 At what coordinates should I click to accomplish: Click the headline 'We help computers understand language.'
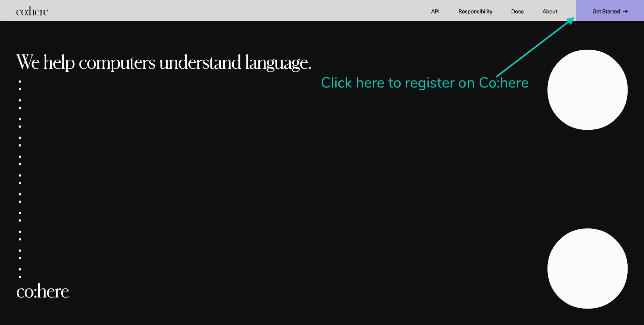point(164,62)
